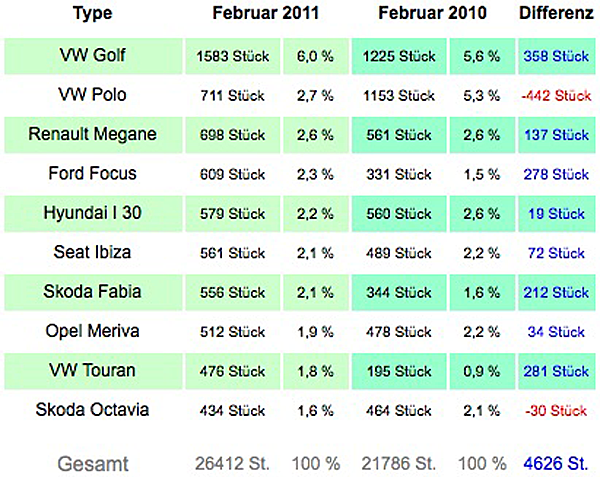Click the Skoda Octavia model name
This screenshot has width=600, height=477.
(x=92, y=410)
